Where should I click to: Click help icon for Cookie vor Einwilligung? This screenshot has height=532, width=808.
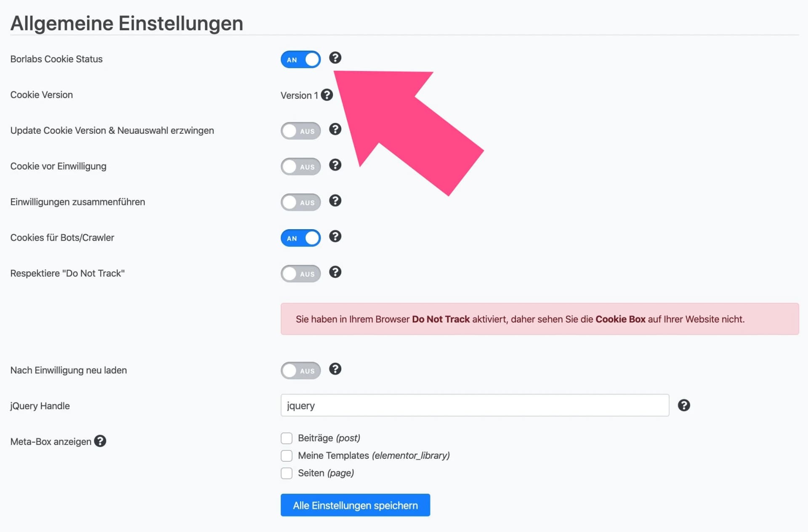[x=335, y=165]
